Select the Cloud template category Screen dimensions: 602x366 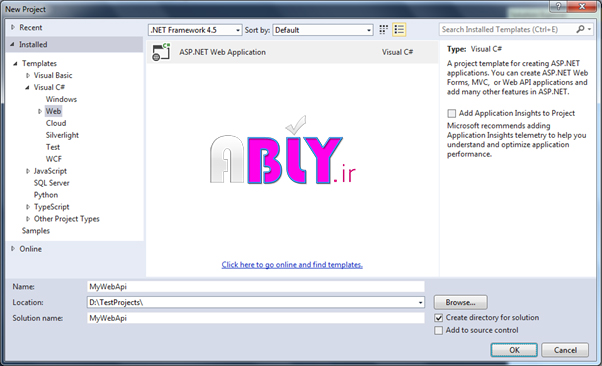[x=56, y=123]
